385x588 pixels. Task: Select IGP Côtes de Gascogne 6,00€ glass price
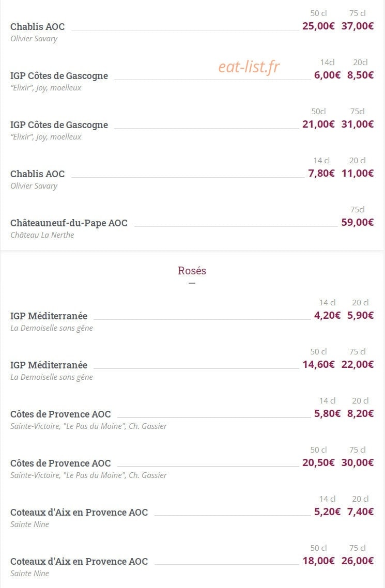tap(327, 75)
